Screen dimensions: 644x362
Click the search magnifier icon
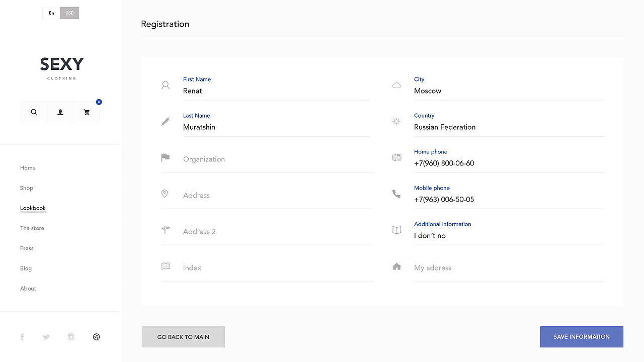click(34, 112)
